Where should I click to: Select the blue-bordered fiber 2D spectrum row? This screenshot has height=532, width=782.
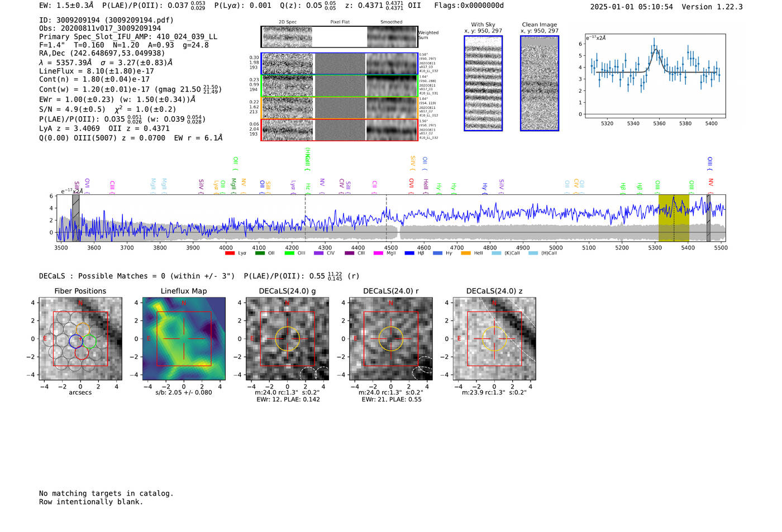click(x=339, y=64)
